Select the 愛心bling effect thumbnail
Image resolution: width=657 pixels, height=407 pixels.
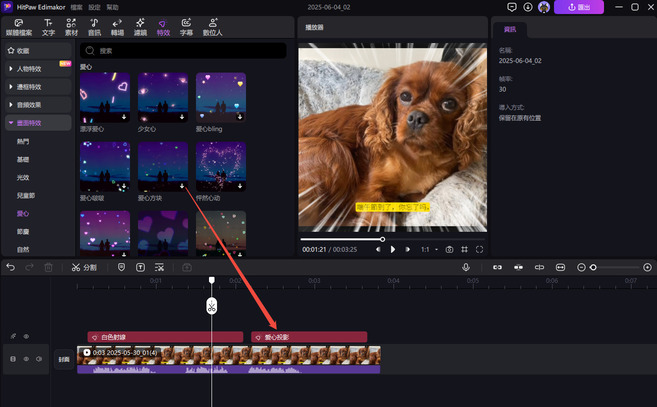point(221,98)
